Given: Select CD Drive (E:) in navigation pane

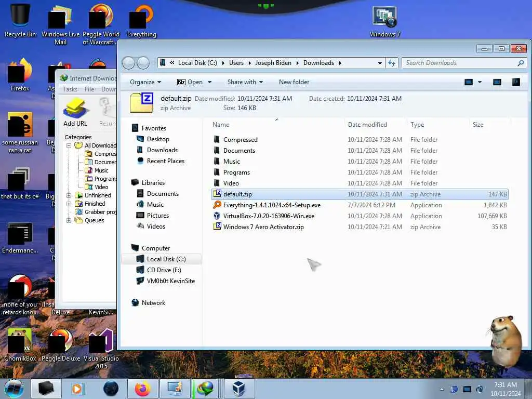Looking at the screenshot, I should click(x=164, y=270).
